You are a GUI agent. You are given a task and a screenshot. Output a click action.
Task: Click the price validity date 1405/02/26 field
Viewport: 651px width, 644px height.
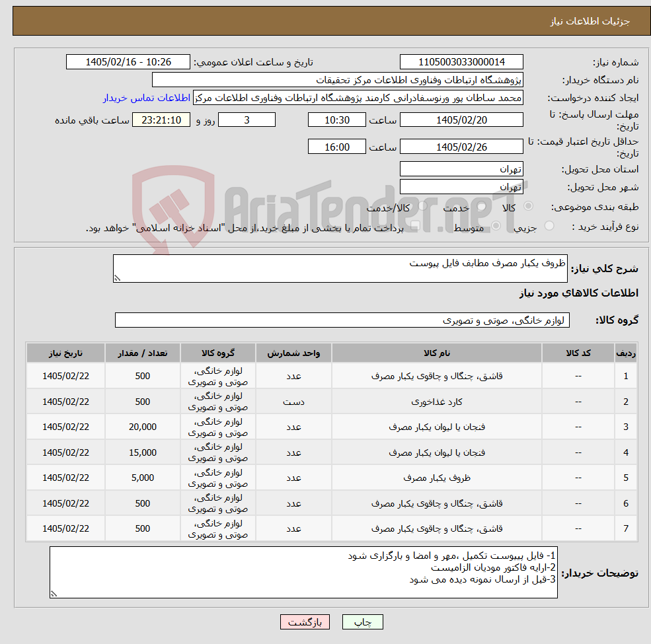[461, 147]
